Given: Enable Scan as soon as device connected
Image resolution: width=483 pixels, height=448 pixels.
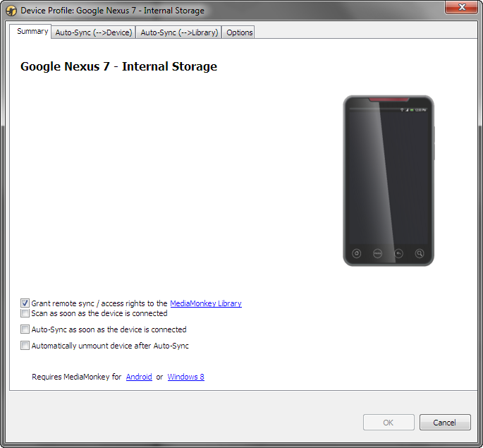Looking at the screenshot, I should [25, 313].
